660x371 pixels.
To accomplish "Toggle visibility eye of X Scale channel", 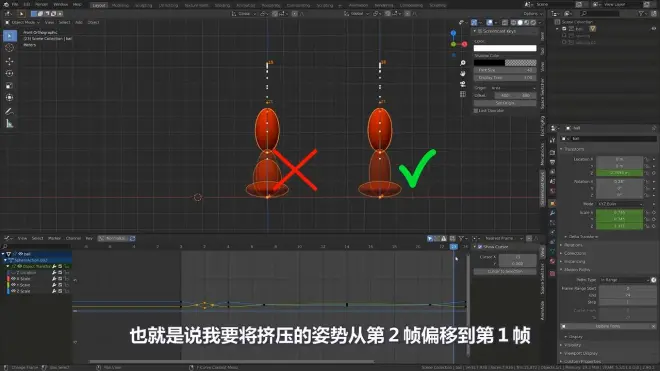I will tap(13, 279).
